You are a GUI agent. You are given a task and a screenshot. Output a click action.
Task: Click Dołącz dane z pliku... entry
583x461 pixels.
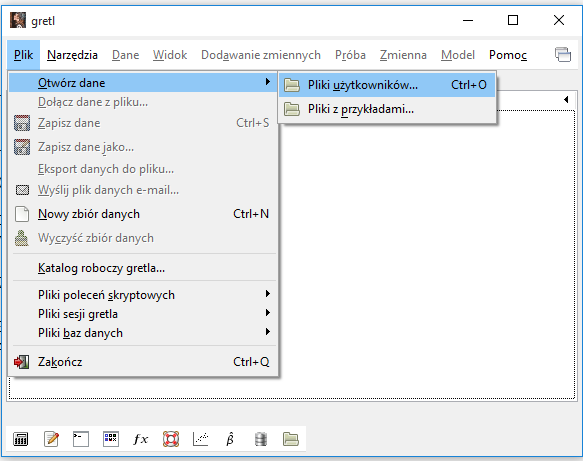tap(143, 102)
